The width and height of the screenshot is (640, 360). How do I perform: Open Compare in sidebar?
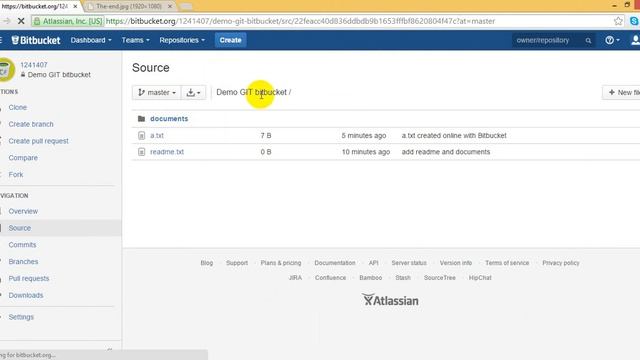23,158
